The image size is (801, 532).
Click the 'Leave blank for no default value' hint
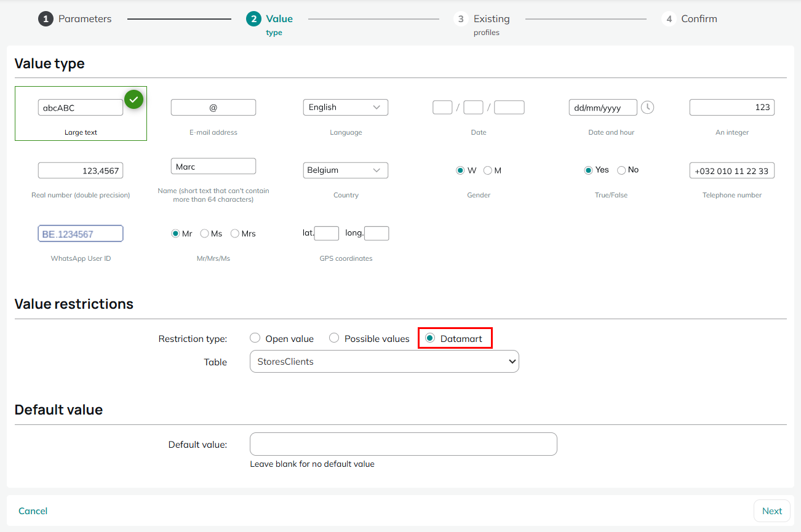(312, 464)
